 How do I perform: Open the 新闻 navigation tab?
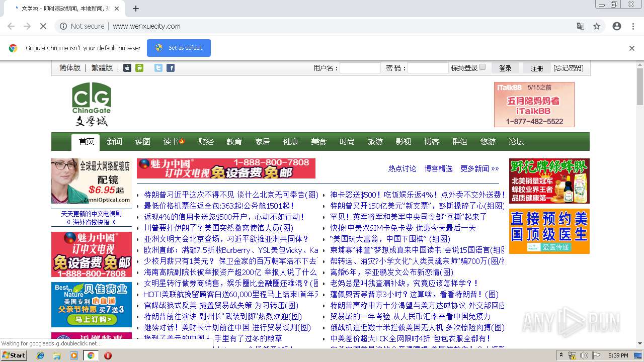click(114, 142)
